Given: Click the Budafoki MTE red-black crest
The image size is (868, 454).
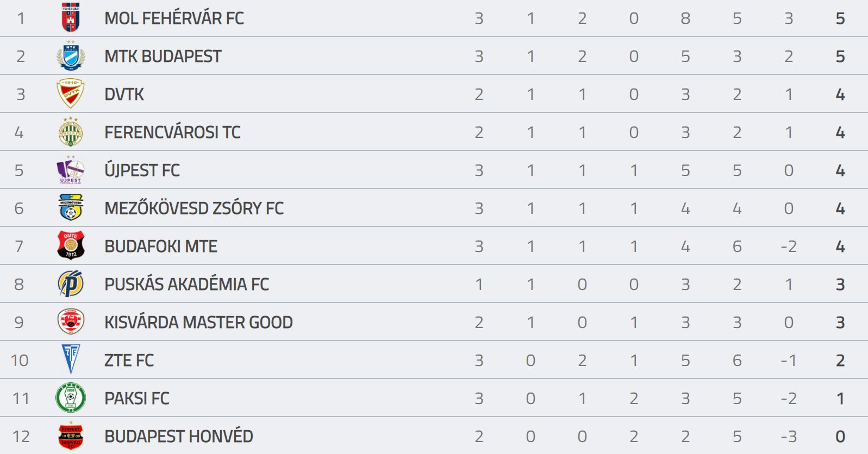Looking at the screenshot, I should pos(71,245).
